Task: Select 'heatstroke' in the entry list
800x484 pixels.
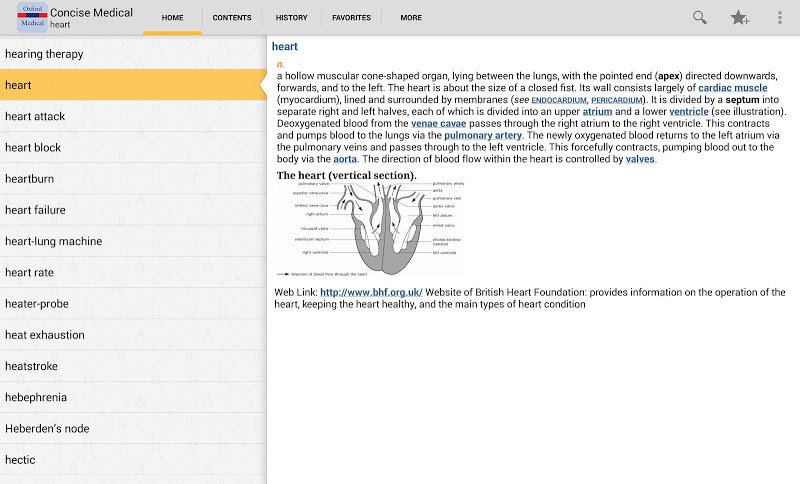Action: (x=133, y=366)
